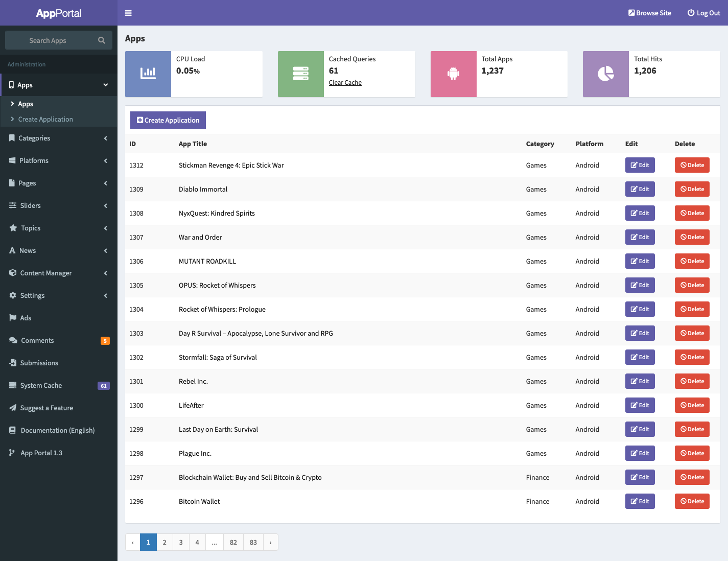
Task: Go to pagination page 83
Action: click(x=253, y=542)
